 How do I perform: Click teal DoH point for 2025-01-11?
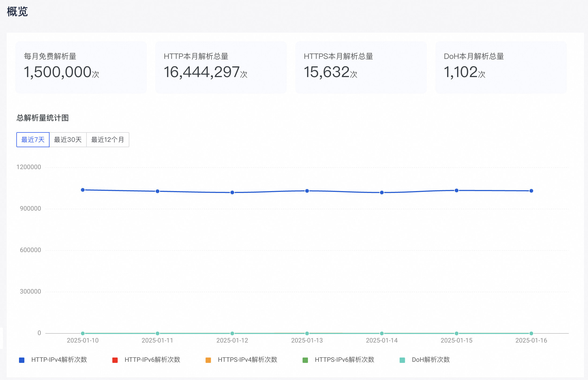[x=157, y=333]
